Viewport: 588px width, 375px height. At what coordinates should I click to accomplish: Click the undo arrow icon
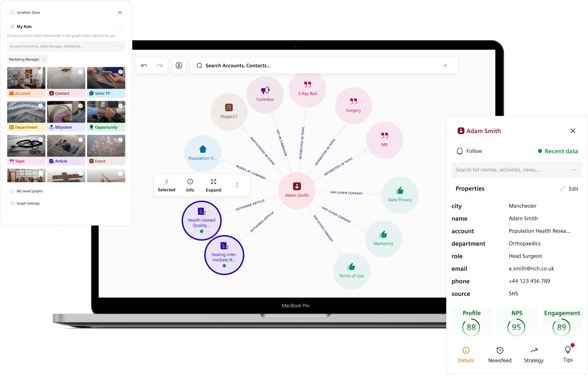point(144,66)
